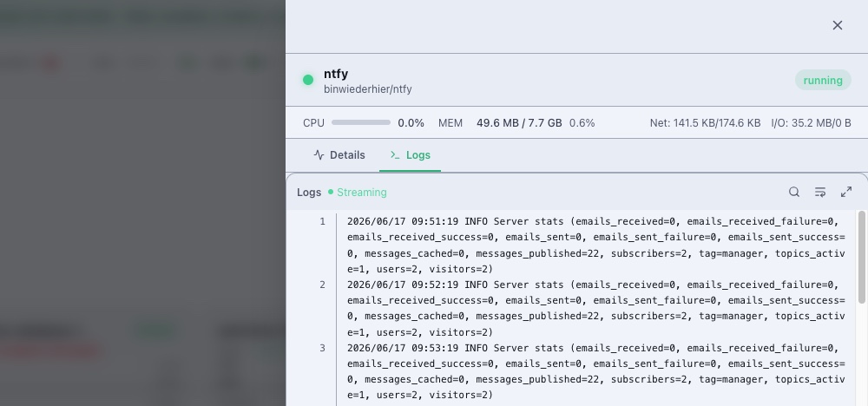The height and width of the screenshot is (406, 868).
Task: Click the 09:52:19 log entry text
Action: click(595, 308)
